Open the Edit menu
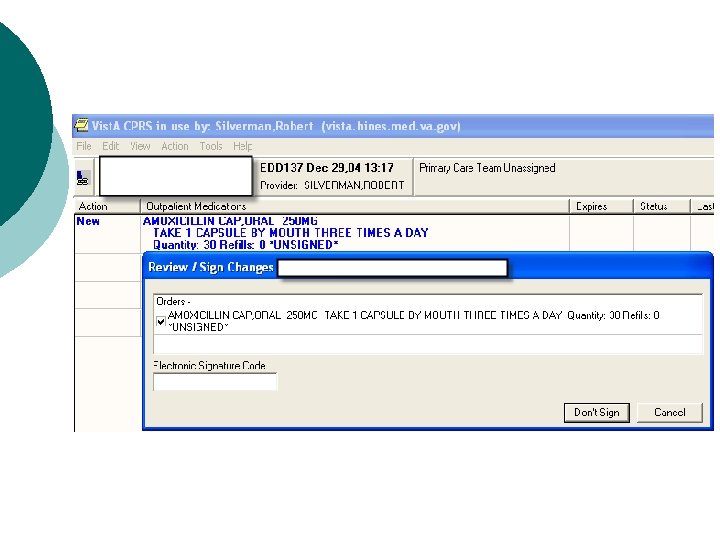 [110, 146]
